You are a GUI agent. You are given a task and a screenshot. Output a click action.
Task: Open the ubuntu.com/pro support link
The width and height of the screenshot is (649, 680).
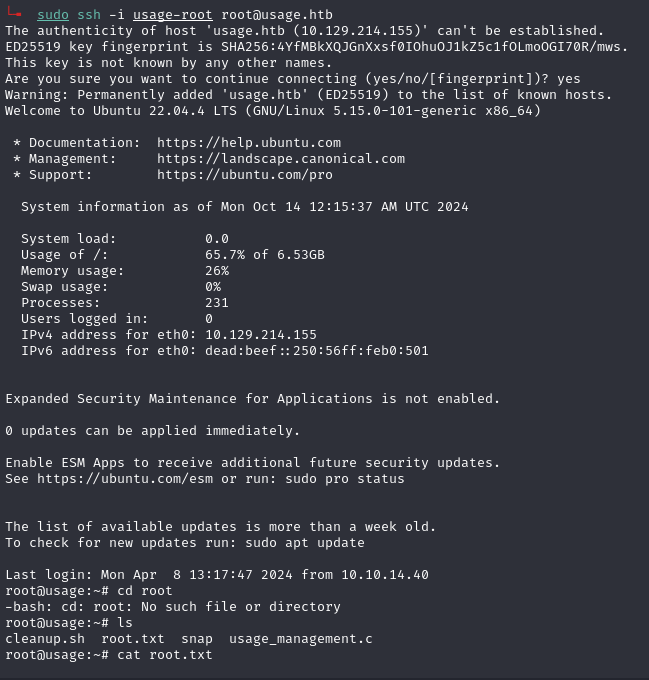pos(245,175)
